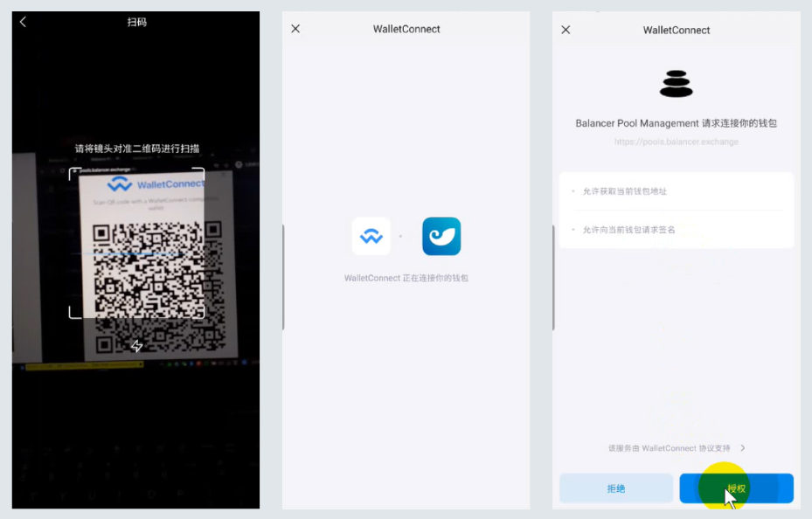Tap the 扫码 title on the scan screen
The height and width of the screenshot is (519, 812).
pyautogui.click(x=136, y=22)
